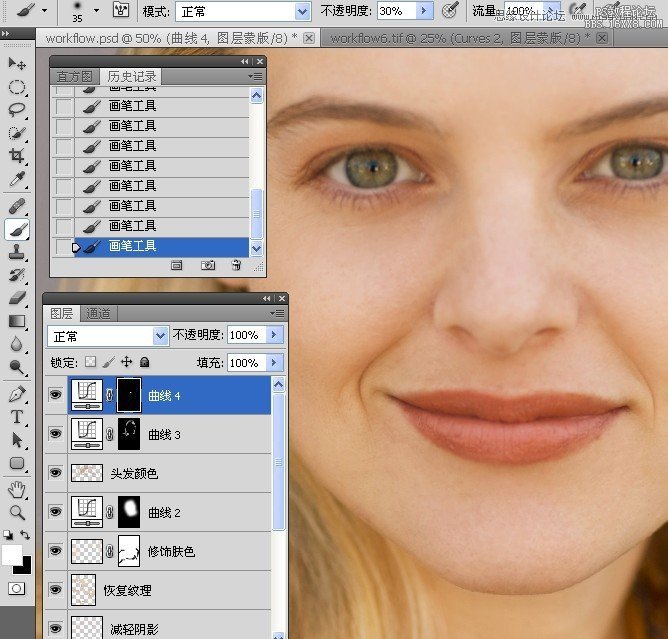
Task: Hide the 曲线 2 layer
Action: pyautogui.click(x=55, y=512)
